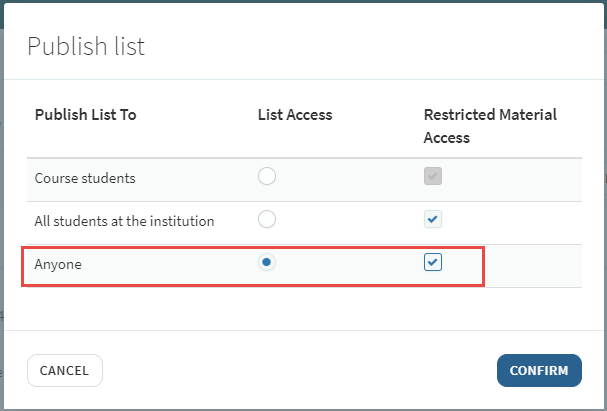The image size is (607, 411).
Task: Click the Course students row label
Action: coord(85,178)
